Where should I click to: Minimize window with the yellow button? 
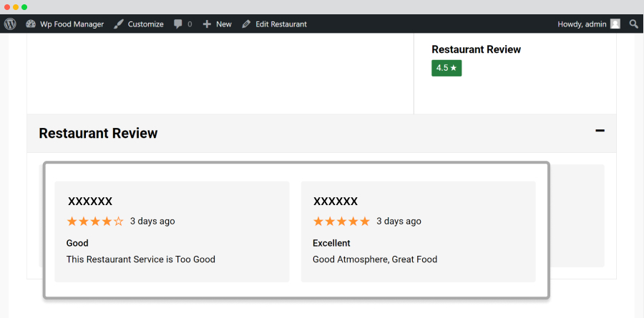(16, 7)
